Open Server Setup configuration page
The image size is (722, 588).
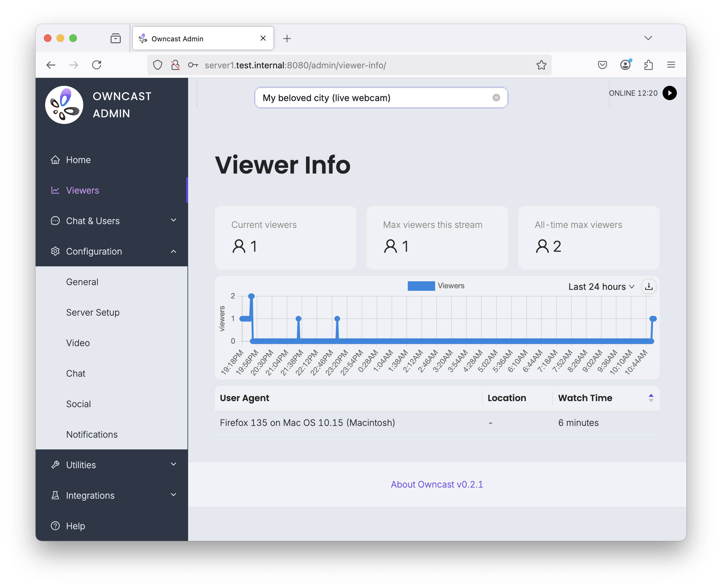coord(93,312)
